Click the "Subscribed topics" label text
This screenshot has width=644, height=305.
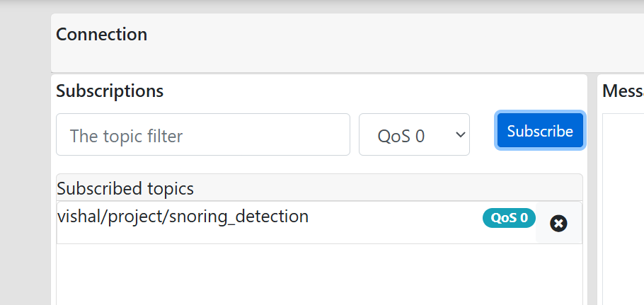[x=125, y=189]
